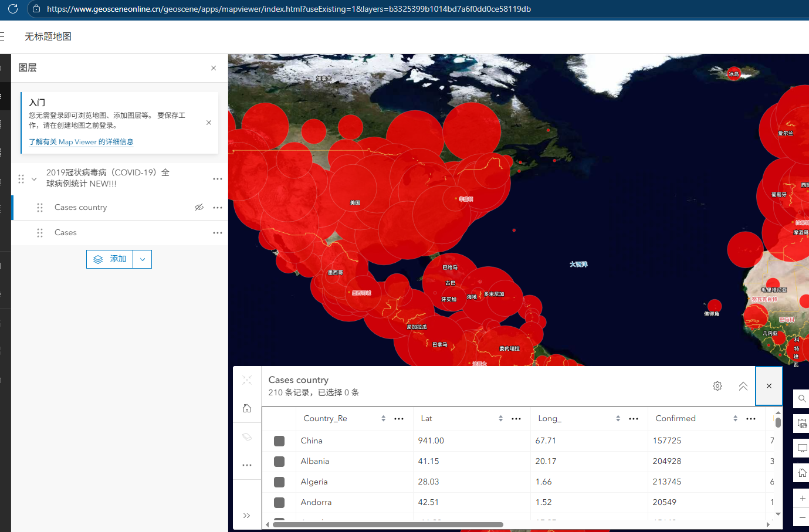809x532 pixels.
Task: Click the Country_Re column header
Action: click(325, 419)
